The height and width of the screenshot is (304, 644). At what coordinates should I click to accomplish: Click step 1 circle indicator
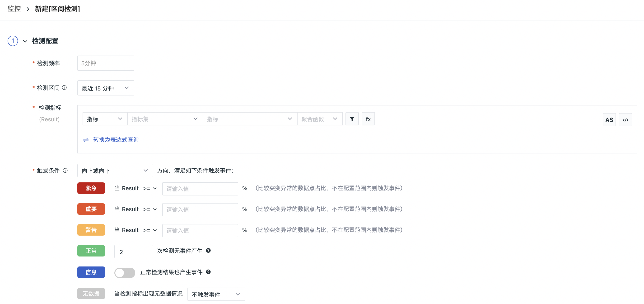(x=13, y=41)
